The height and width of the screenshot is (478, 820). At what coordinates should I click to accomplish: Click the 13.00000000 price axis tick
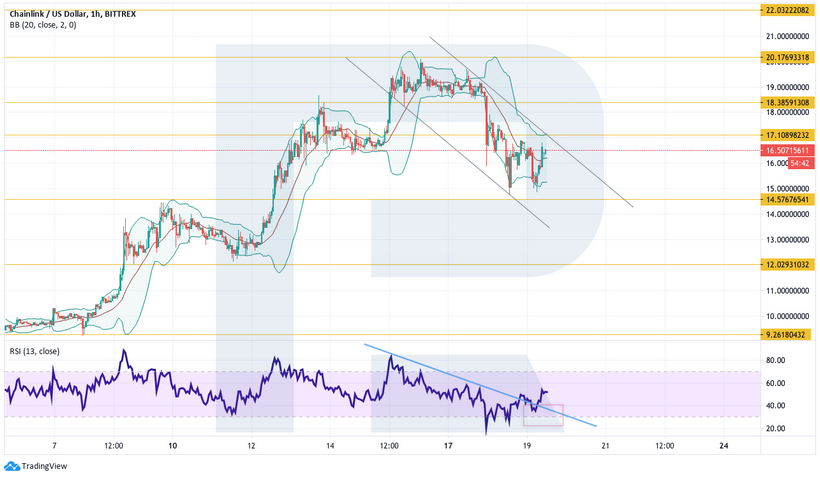[787, 240]
